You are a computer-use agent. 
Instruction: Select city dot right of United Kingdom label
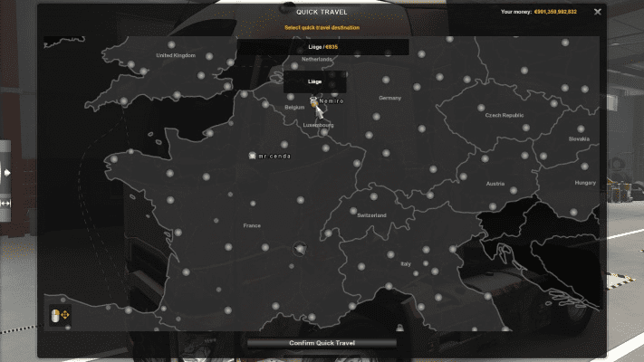(209, 56)
